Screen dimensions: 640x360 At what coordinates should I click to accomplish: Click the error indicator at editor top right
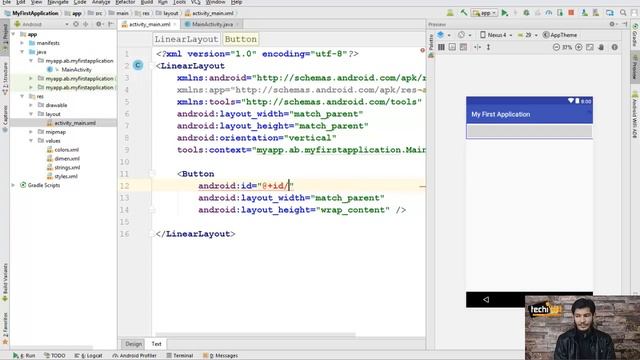[x=422, y=50]
